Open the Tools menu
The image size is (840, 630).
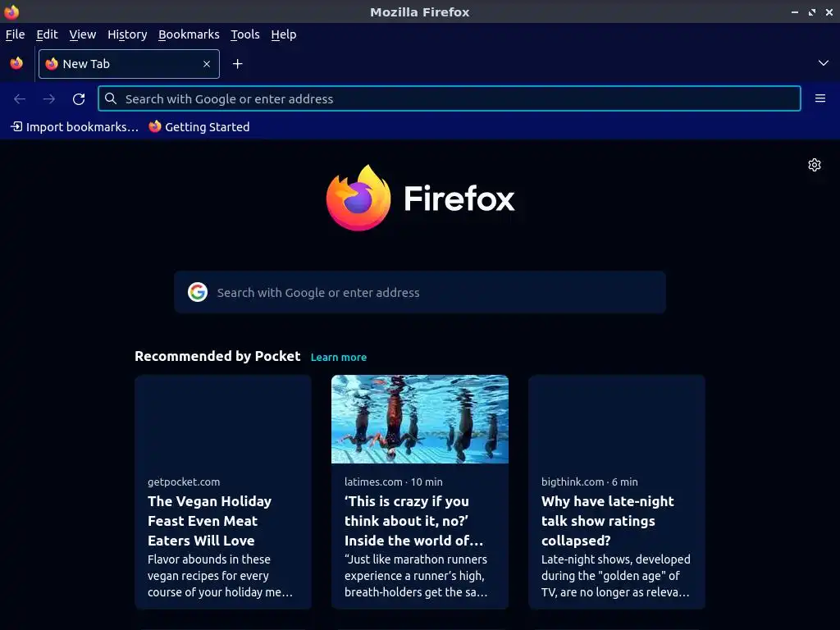(244, 34)
